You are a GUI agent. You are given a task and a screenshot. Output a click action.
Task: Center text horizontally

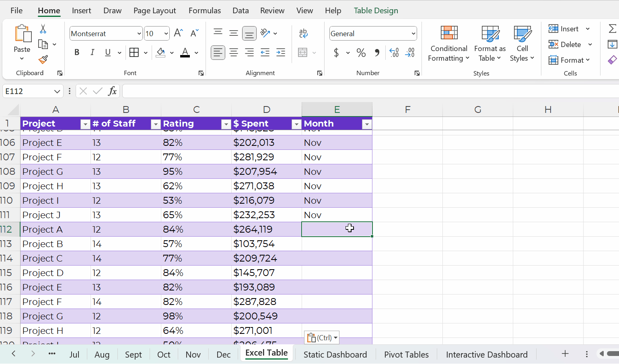[234, 53]
